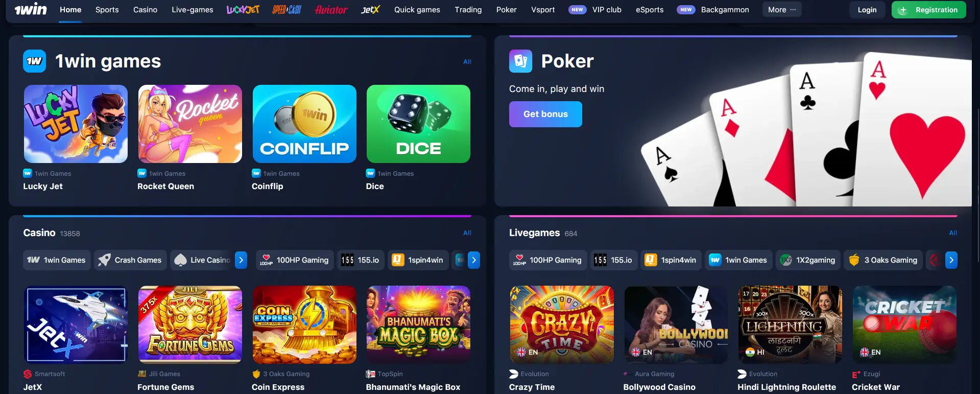980x394 pixels.
Task: Open the Quick games menu item
Action: click(417, 10)
